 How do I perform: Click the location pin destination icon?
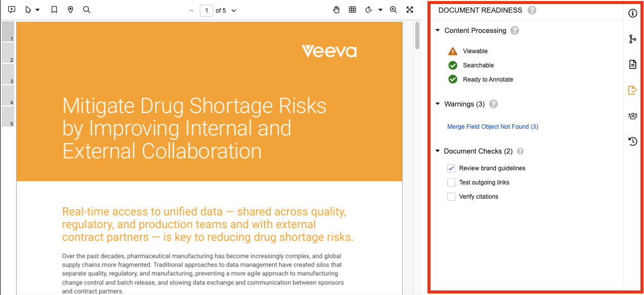click(70, 10)
